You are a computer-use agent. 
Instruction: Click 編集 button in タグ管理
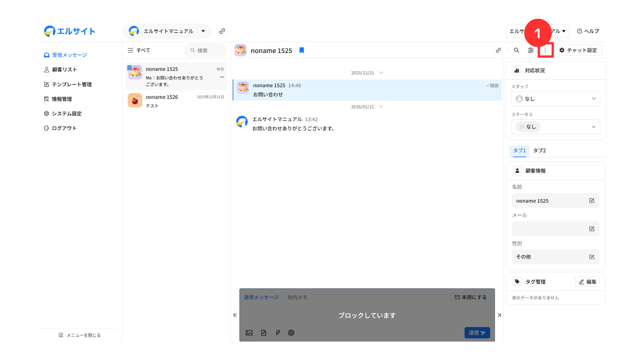(587, 282)
